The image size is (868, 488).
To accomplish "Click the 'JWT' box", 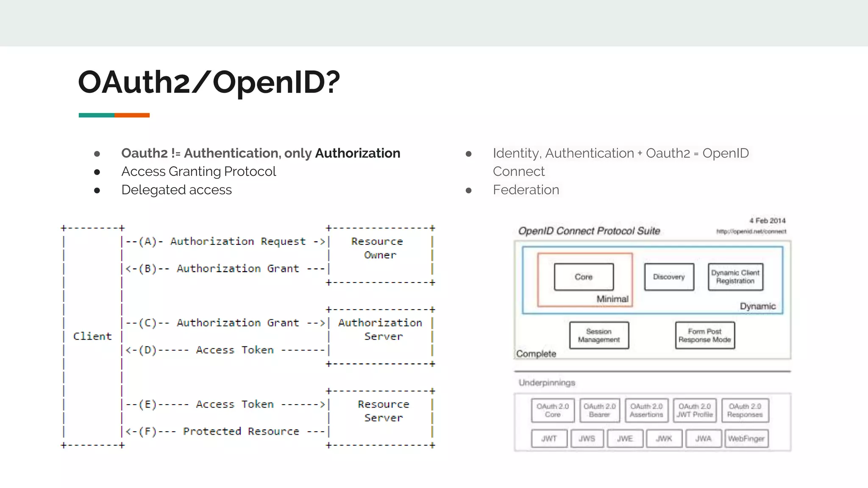I will point(549,438).
